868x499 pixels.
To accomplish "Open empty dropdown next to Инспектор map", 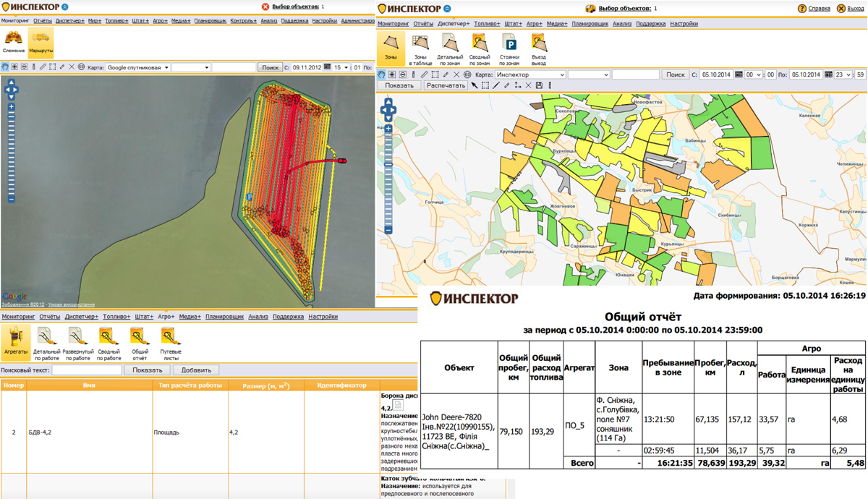I will click(588, 74).
